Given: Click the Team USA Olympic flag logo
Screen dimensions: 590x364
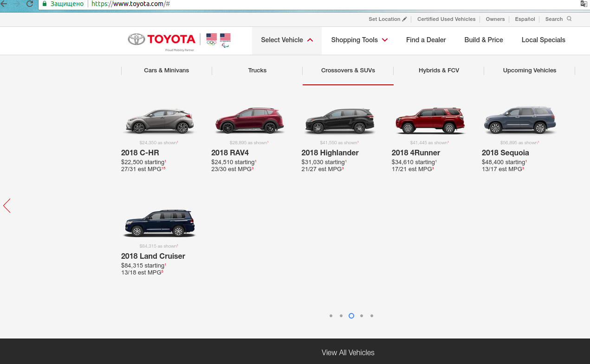Looking at the screenshot, I should (211, 39).
